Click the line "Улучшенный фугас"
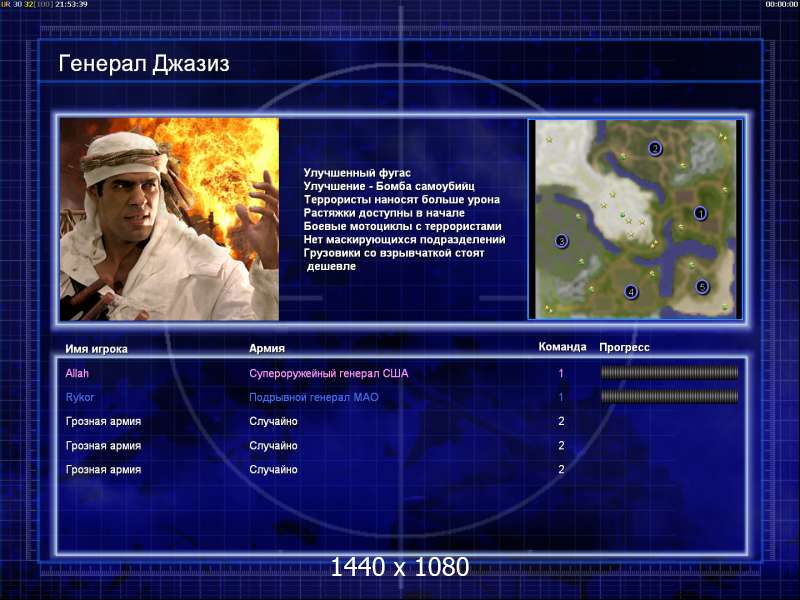The image size is (800, 600). (357, 173)
